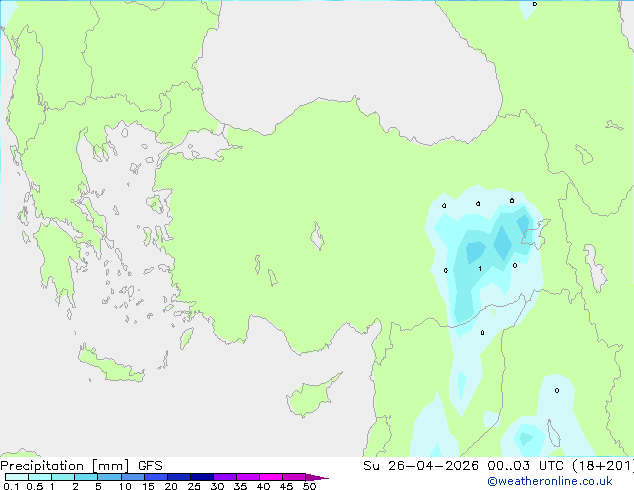Select the 20–25 mm legend color box
The width and height of the screenshot is (634, 490).
pyautogui.click(x=178, y=477)
